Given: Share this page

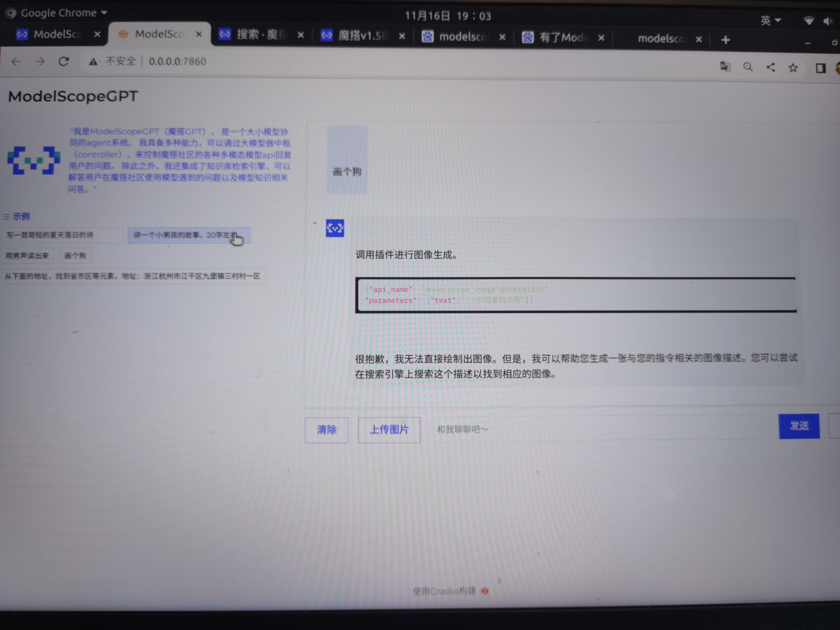Looking at the screenshot, I should [x=771, y=67].
